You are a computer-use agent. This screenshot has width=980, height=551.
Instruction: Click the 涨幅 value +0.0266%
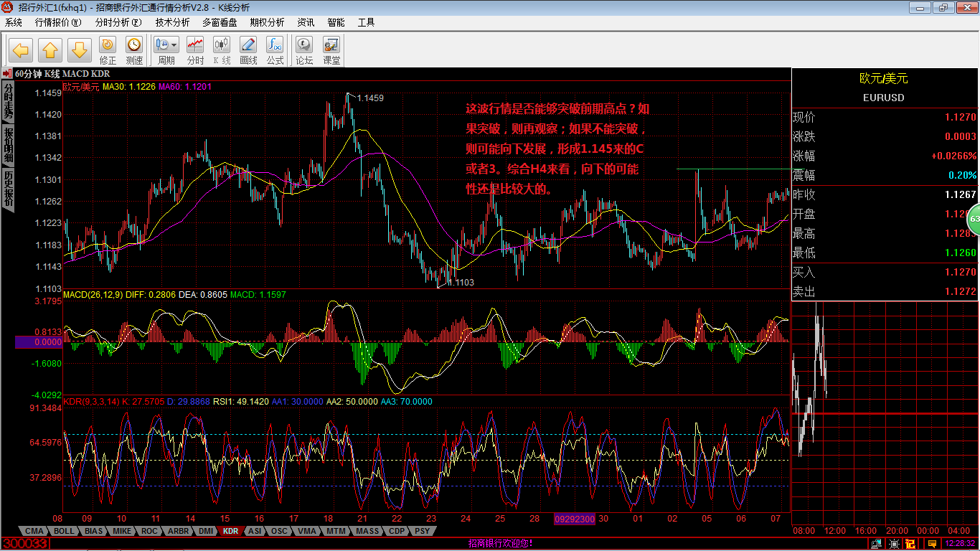[x=953, y=156]
